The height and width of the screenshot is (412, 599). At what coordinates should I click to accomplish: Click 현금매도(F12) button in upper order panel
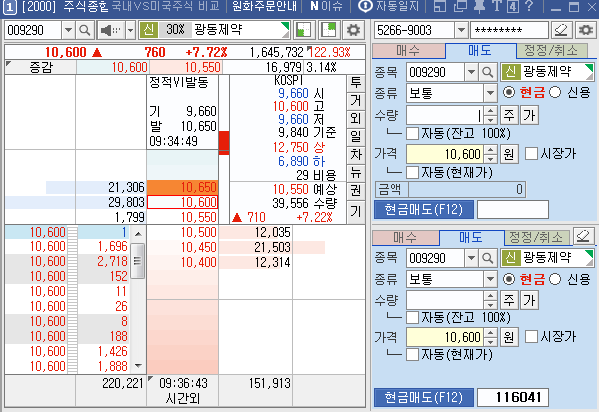424,209
